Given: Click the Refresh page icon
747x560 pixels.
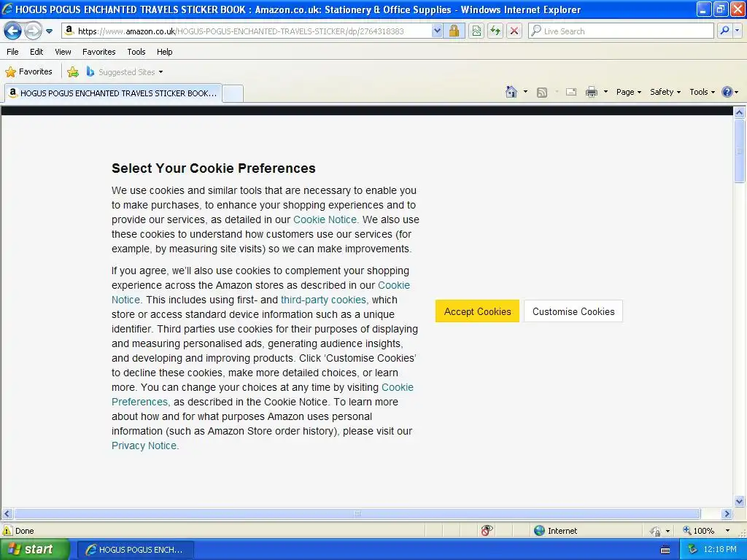Looking at the screenshot, I should [495, 31].
